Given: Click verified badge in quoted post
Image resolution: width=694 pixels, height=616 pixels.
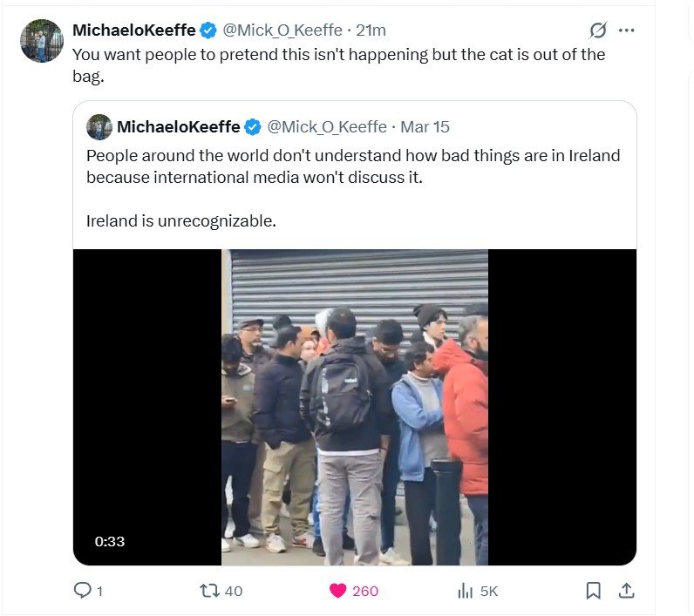Looking at the screenshot, I should tap(253, 127).
